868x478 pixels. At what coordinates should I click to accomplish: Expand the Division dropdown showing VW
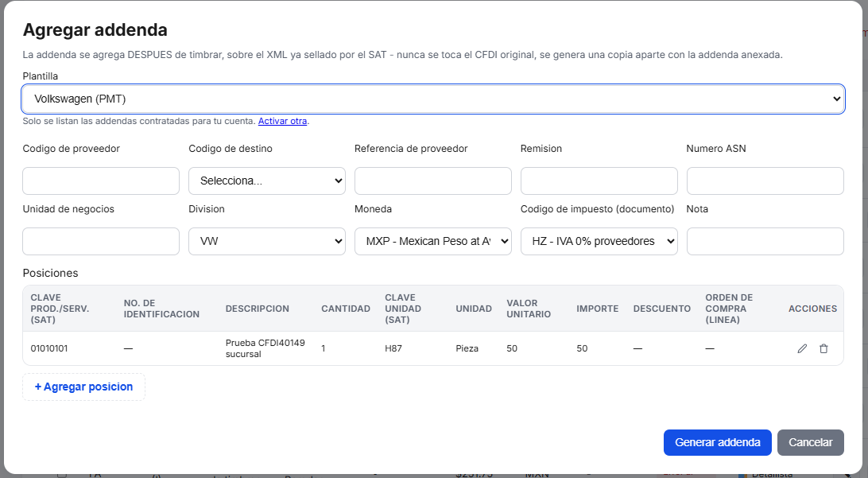tap(267, 242)
